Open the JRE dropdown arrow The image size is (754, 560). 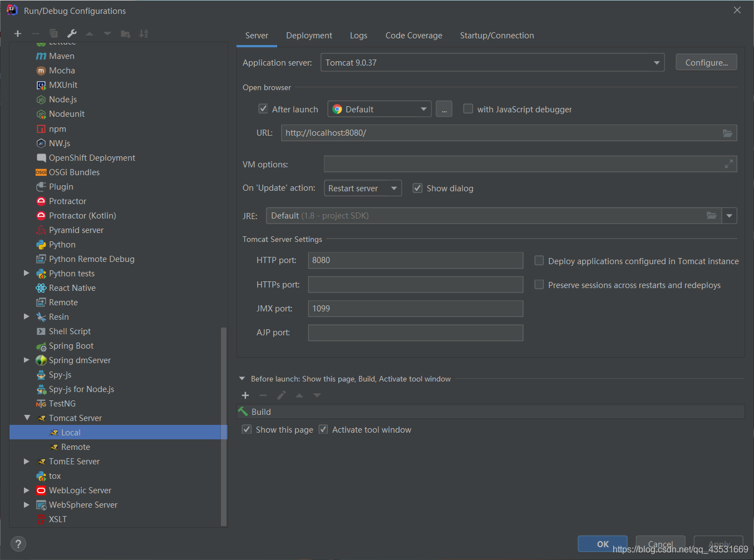point(730,216)
